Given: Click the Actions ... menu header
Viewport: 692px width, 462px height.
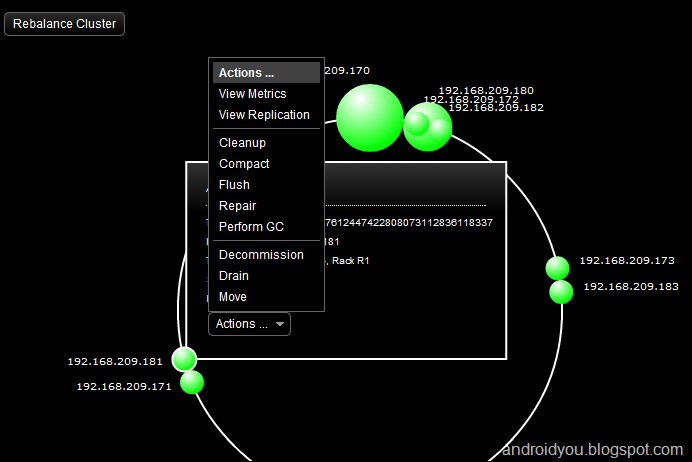Looking at the screenshot, I should pyautogui.click(x=266, y=72).
